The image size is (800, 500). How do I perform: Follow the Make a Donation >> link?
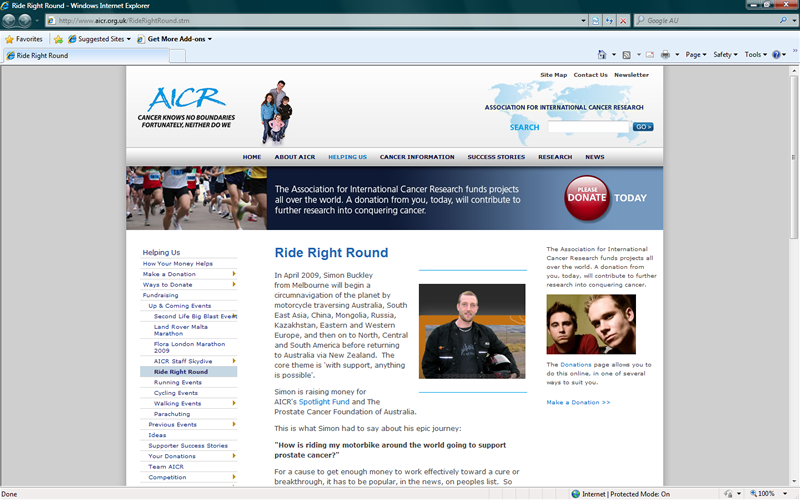tap(578, 402)
